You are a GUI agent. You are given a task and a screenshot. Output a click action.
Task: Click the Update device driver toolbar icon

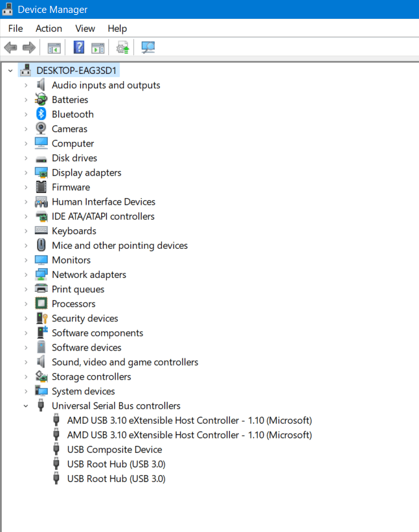point(122,47)
